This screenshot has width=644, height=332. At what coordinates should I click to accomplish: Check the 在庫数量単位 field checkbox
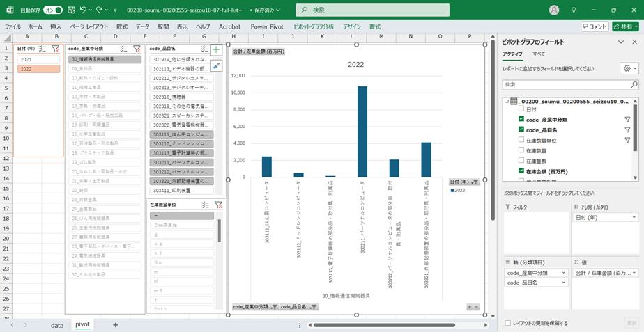[x=521, y=140]
